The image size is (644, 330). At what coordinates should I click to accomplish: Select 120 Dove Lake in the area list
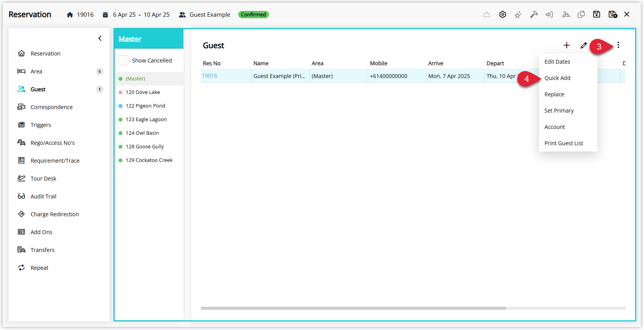click(x=149, y=92)
